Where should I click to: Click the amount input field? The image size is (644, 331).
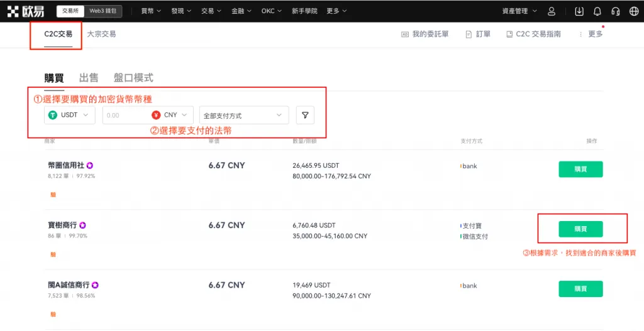coord(125,116)
